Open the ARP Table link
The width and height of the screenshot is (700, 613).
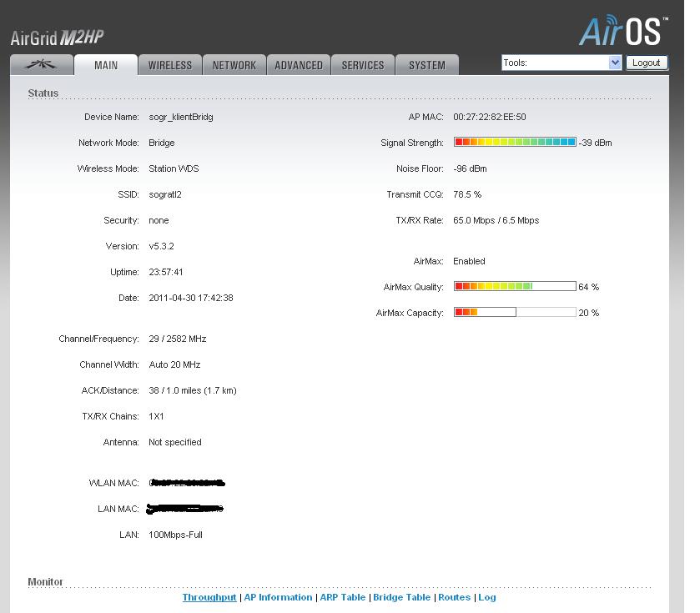click(x=343, y=597)
